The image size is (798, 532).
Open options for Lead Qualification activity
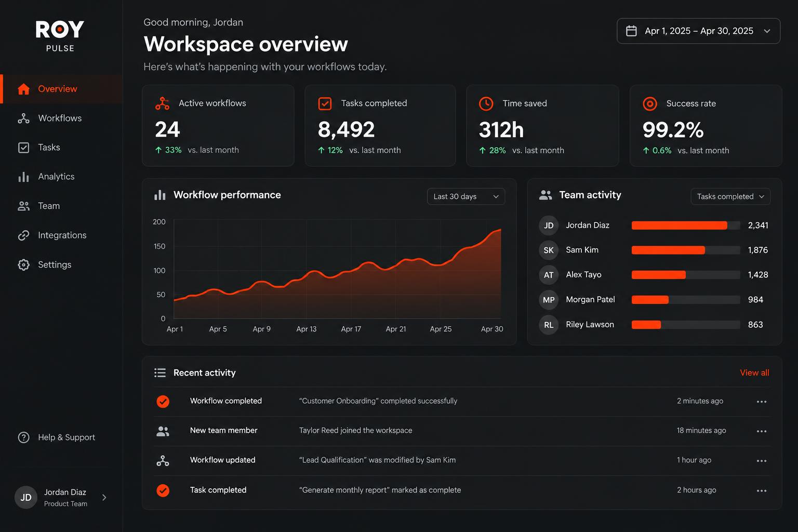(762, 461)
